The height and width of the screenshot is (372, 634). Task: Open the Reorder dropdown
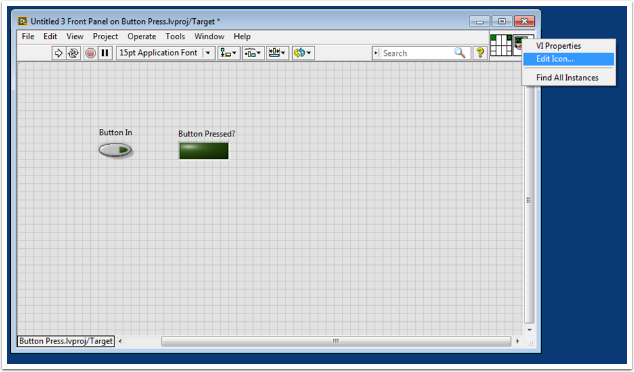(x=303, y=53)
